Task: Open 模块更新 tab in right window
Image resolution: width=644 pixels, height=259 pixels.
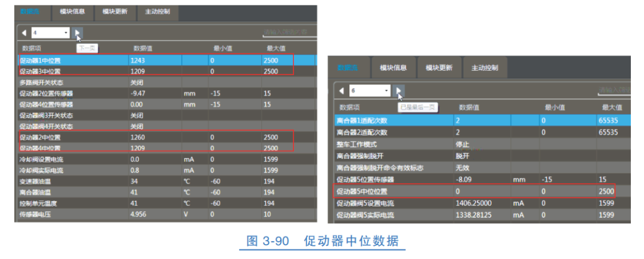Action: tap(439, 68)
